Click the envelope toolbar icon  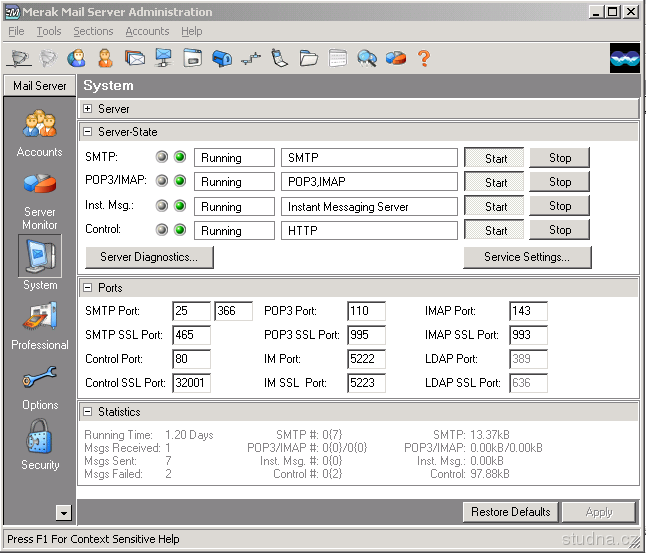pyautogui.click(x=135, y=58)
